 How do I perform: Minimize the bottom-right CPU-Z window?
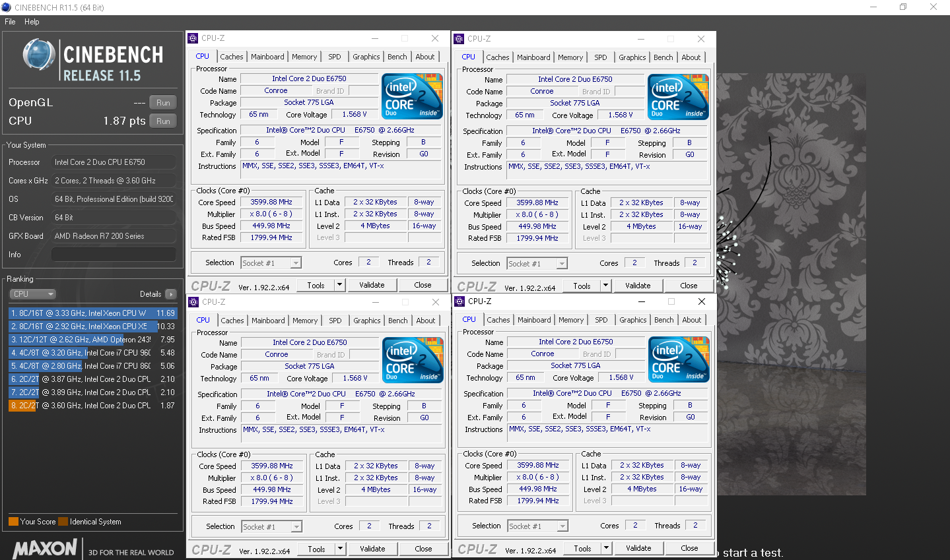pos(642,301)
